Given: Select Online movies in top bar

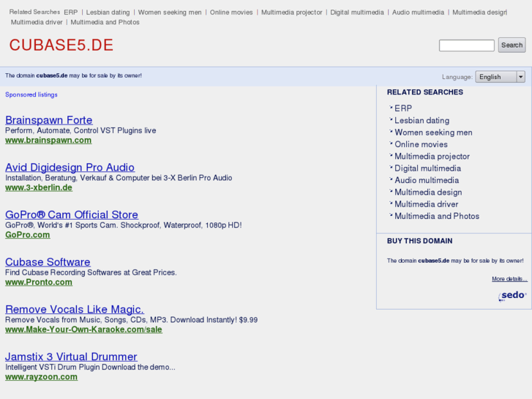Looking at the screenshot, I should (231, 12).
